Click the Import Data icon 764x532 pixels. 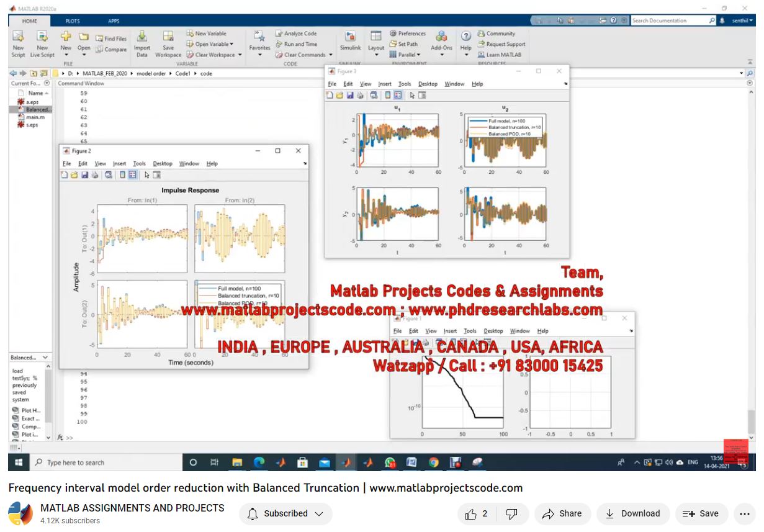coord(142,37)
